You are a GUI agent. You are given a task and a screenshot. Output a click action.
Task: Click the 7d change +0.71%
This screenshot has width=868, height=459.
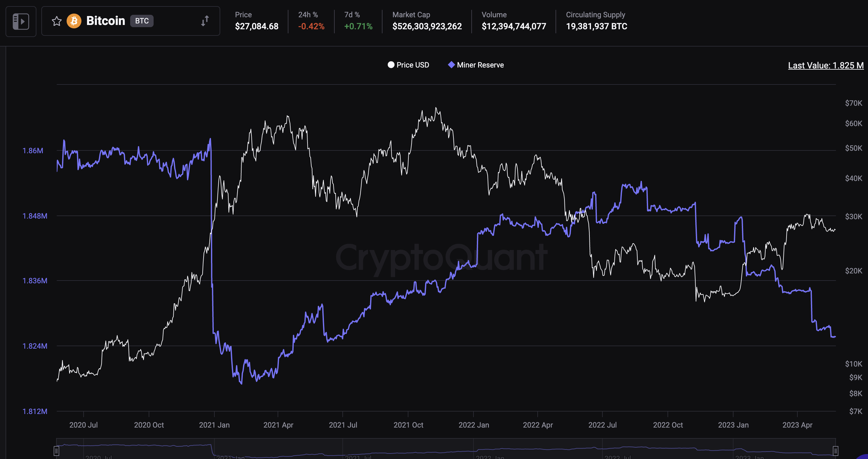[358, 26]
